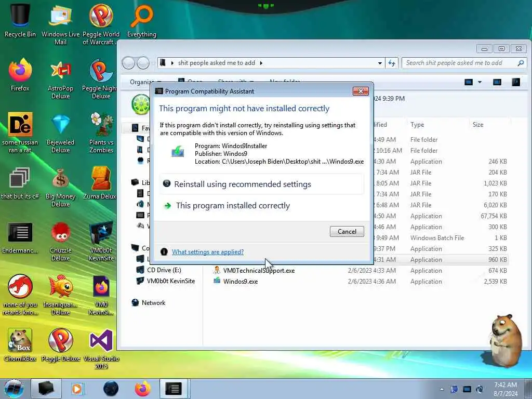Open Chuzzle Deluxe desktop icon
The width and height of the screenshot is (532, 399).
coord(60,241)
